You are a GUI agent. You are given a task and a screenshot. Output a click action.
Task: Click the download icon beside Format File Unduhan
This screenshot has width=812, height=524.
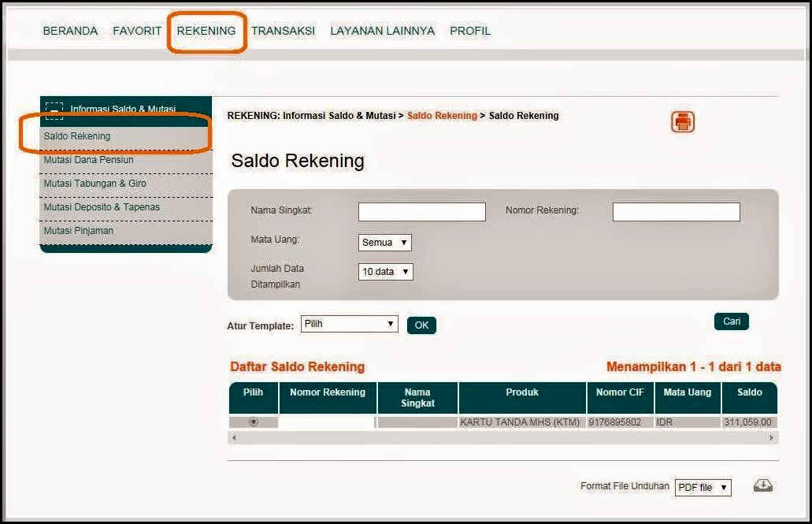[x=762, y=486]
